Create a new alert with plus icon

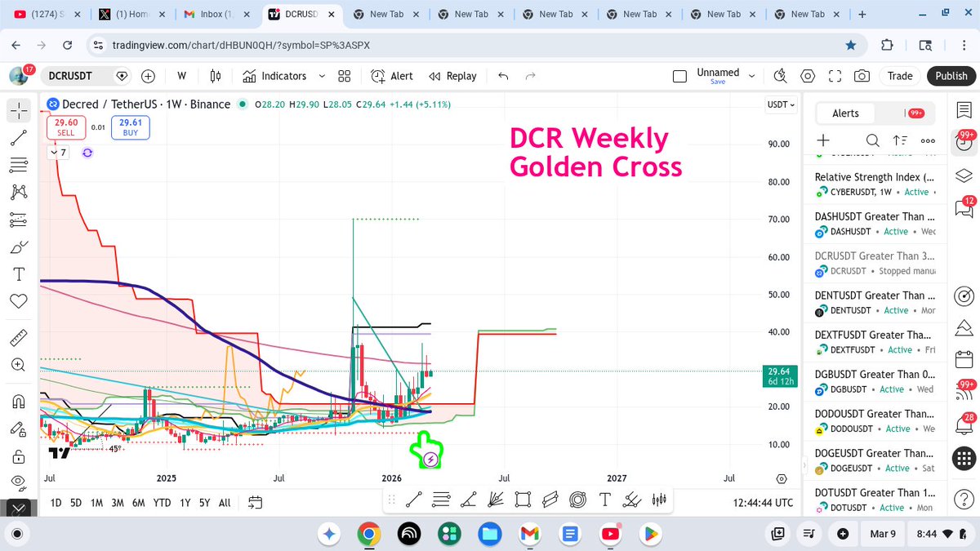(823, 140)
